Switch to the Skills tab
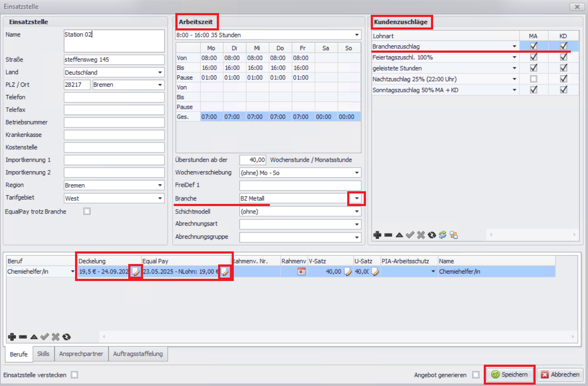Image resolution: width=588 pixels, height=386 pixels. click(43, 354)
